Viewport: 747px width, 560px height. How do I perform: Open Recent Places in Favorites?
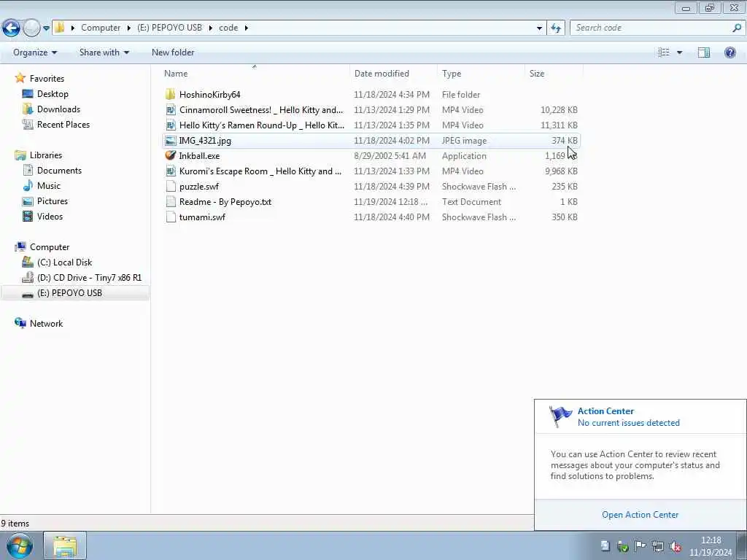coord(63,124)
